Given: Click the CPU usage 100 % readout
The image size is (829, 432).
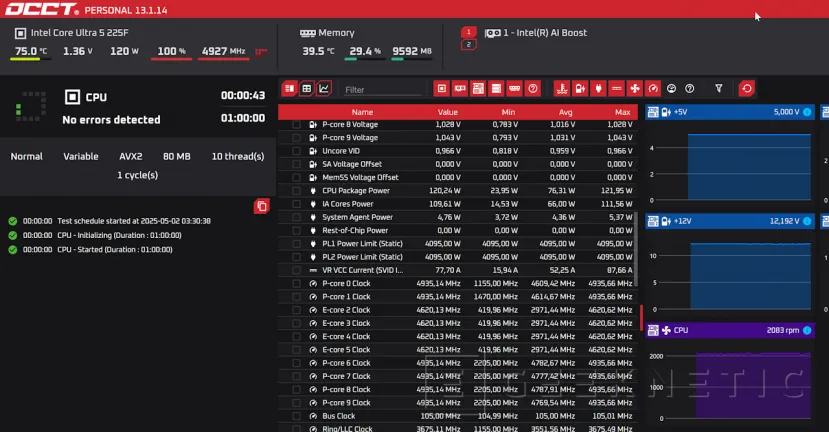Looking at the screenshot, I should (171, 51).
